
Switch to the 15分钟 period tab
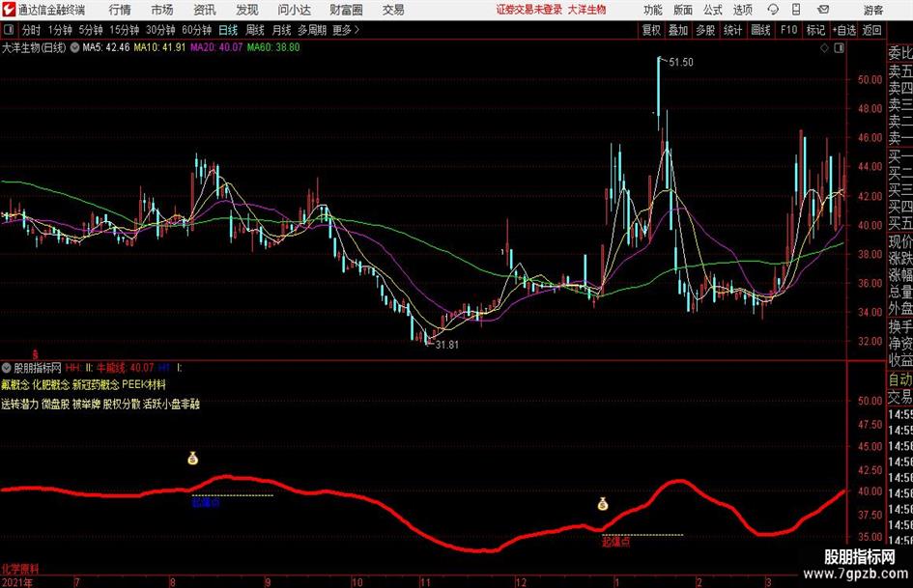[x=125, y=30]
